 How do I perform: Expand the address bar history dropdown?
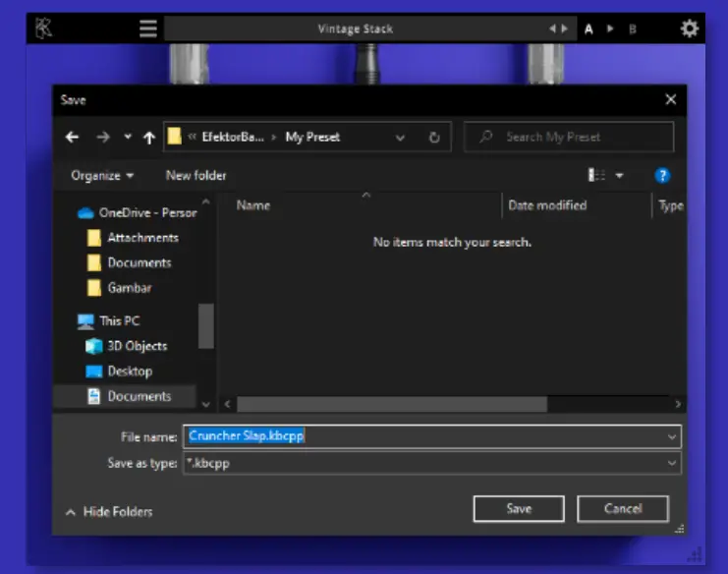click(x=400, y=138)
